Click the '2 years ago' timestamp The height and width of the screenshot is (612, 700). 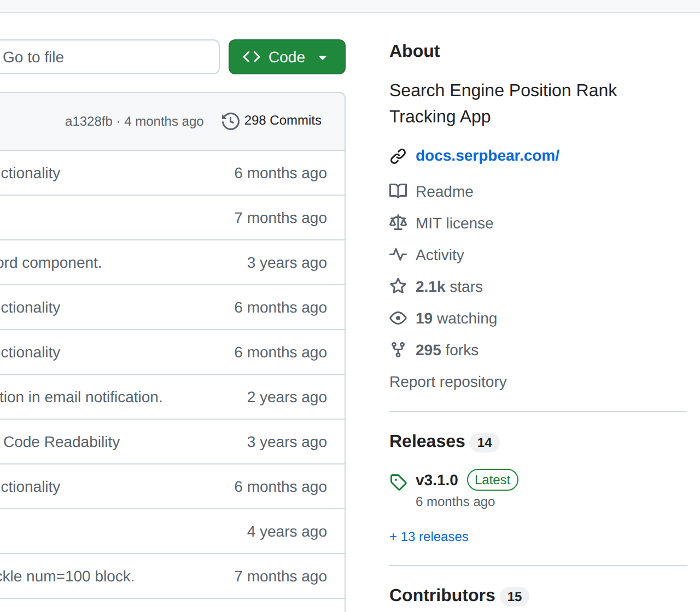[x=287, y=397]
